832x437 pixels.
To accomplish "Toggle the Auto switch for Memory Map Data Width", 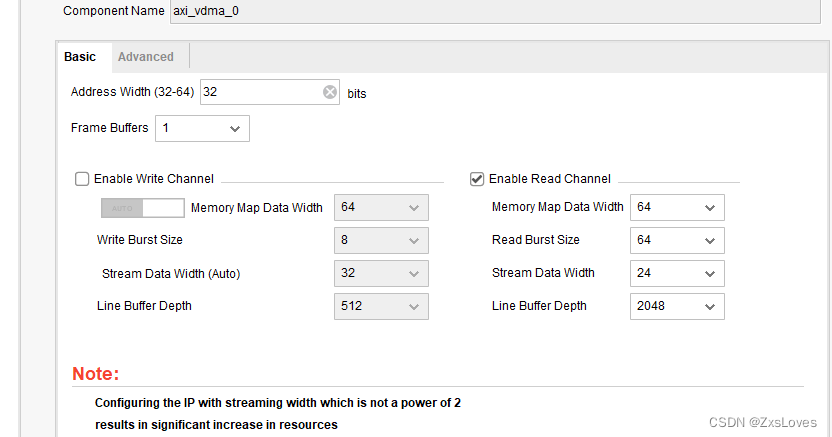I will [x=143, y=208].
